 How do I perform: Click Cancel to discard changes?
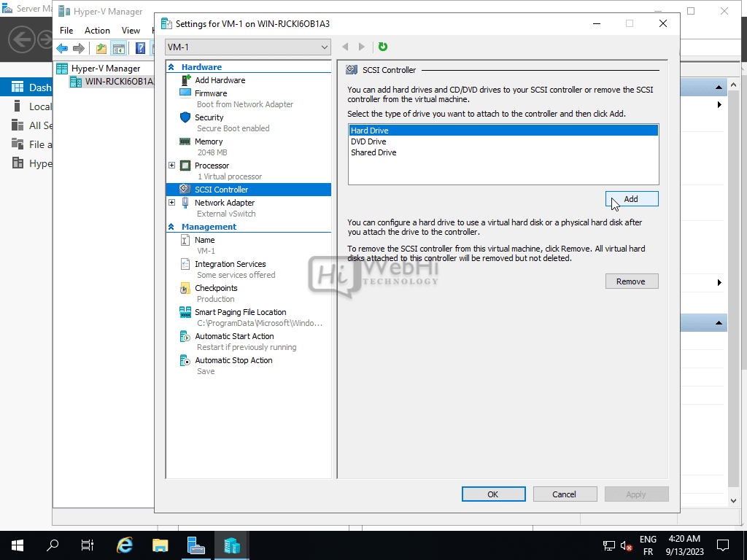coord(565,494)
